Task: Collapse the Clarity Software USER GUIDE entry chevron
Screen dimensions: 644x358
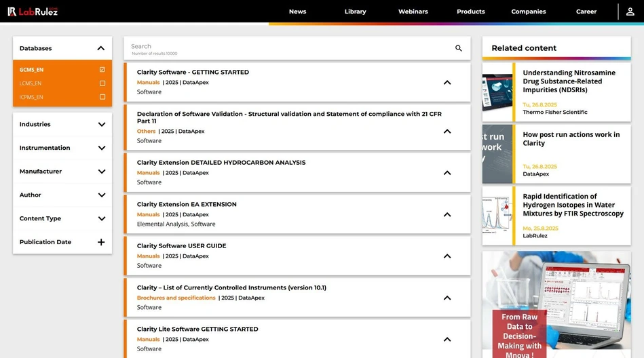Action: (447, 256)
